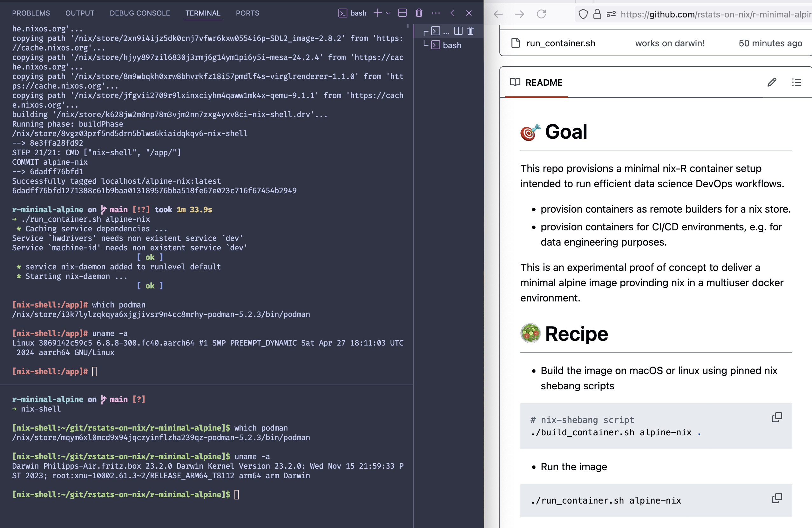Open terminal panel more actions ellipsis
The image size is (812, 528).
click(x=436, y=13)
